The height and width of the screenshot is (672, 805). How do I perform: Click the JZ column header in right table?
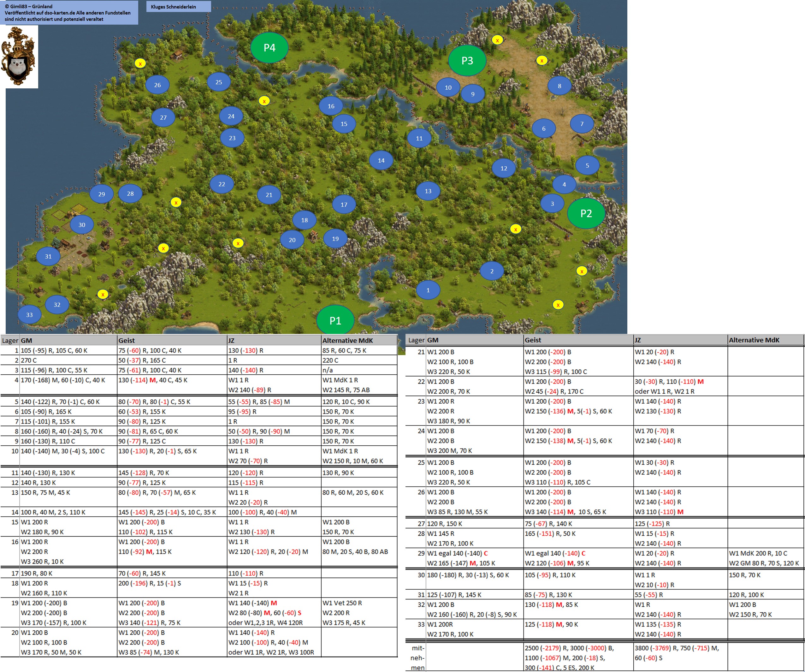click(638, 340)
